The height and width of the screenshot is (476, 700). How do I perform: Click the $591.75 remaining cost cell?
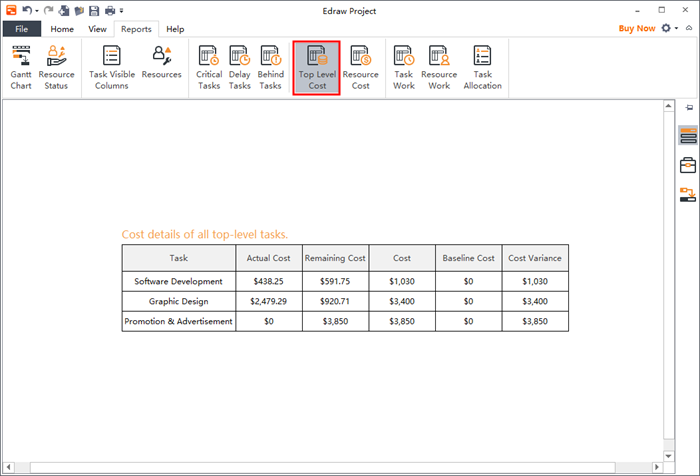[335, 281]
